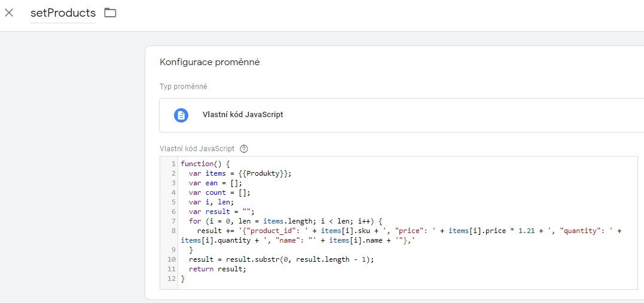This screenshot has height=303, width=644.
Task: Select the Vlastní kód JavaScript variable type box
Action: [401, 115]
